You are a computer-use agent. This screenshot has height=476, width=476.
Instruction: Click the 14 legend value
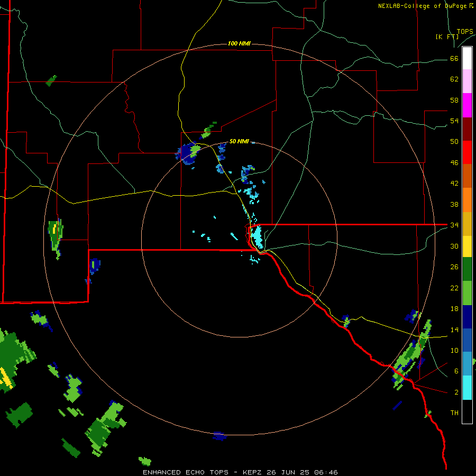coord(454,329)
